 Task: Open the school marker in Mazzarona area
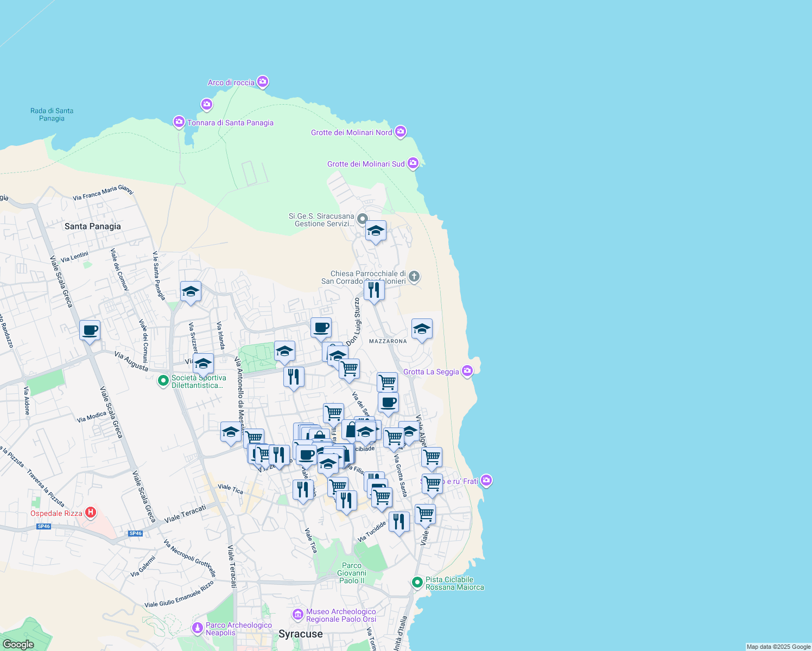pyautogui.click(x=422, y=329)
